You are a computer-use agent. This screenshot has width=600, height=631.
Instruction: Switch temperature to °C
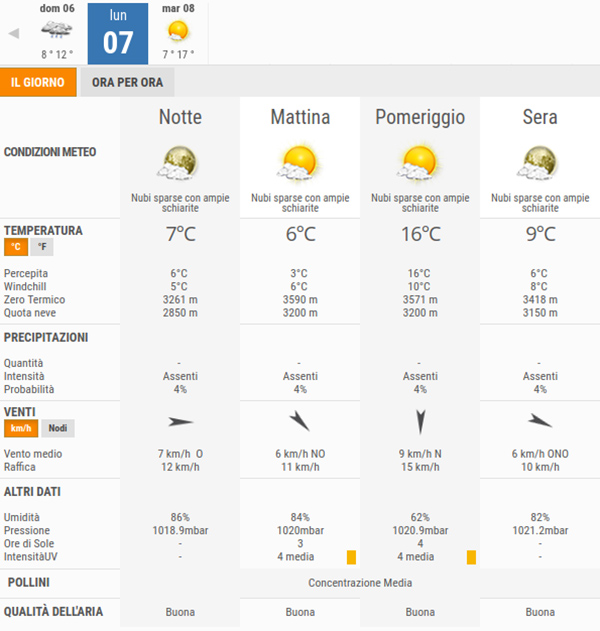tap(16, 247)
